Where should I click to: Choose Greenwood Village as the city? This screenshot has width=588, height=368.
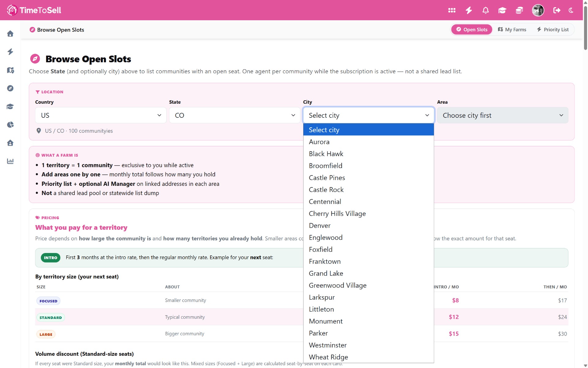(x=368, y=285)
